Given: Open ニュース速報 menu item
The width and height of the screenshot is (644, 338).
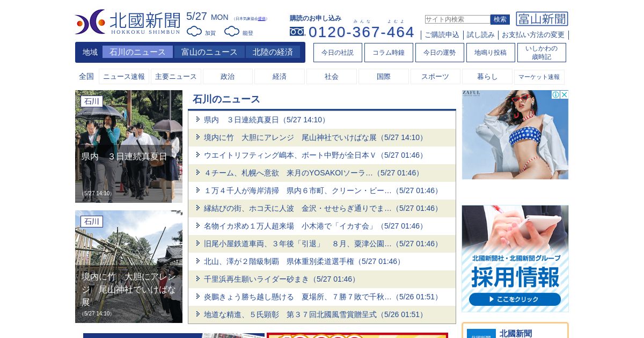Looking at the screenshot, I should pyautogui.click(x=124, y=77).
